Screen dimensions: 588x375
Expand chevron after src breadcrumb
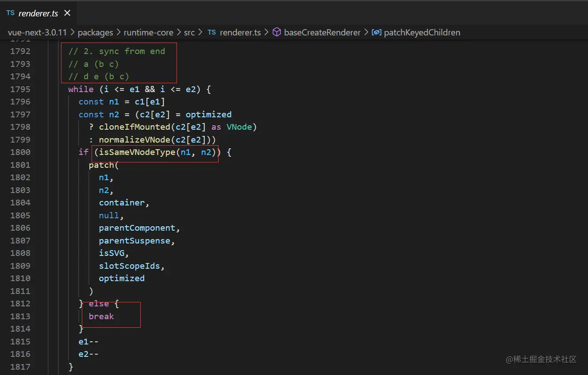coord(201,32)
